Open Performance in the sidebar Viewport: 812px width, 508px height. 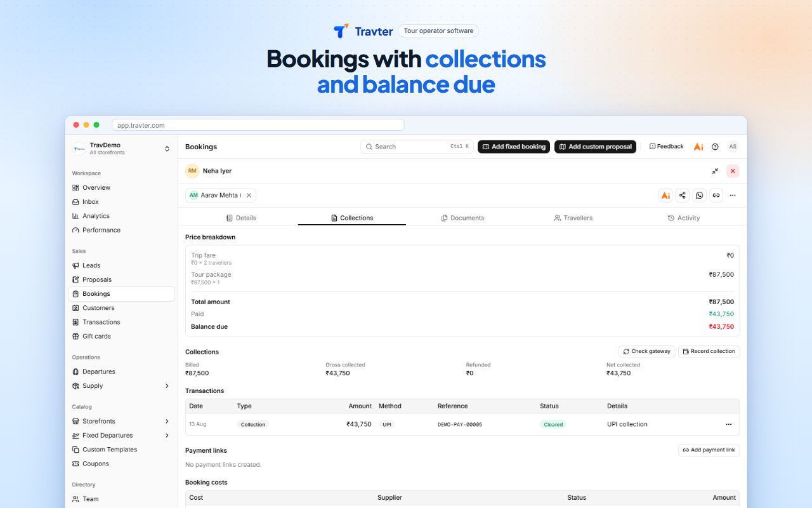pyautogui.click(x=121, y=230)
